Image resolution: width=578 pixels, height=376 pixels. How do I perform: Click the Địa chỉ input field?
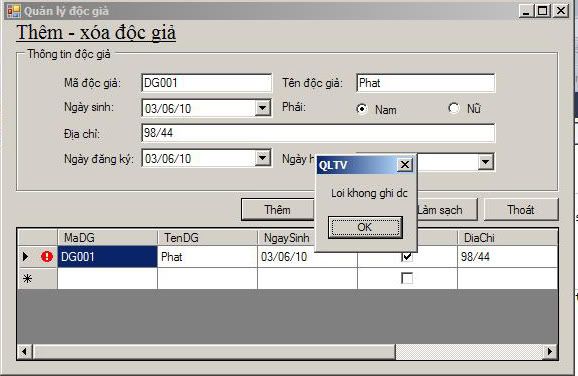[x=318, y=133]
